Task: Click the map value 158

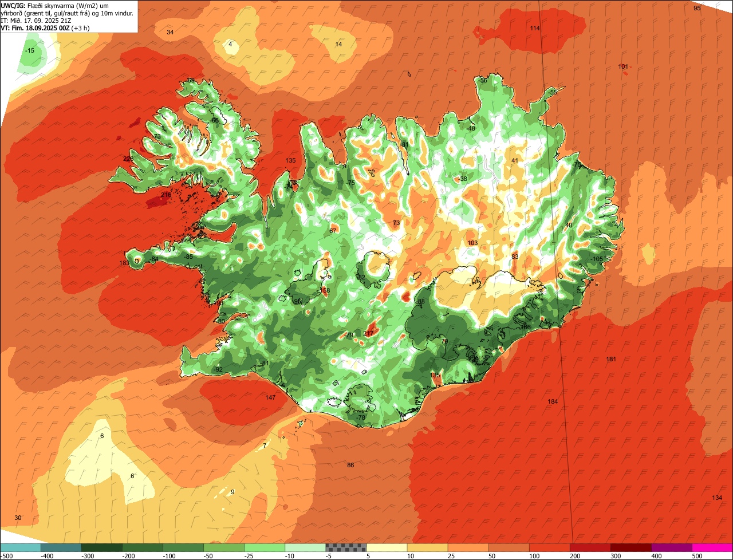Action: pyautogui.click(x=325, y=290)
